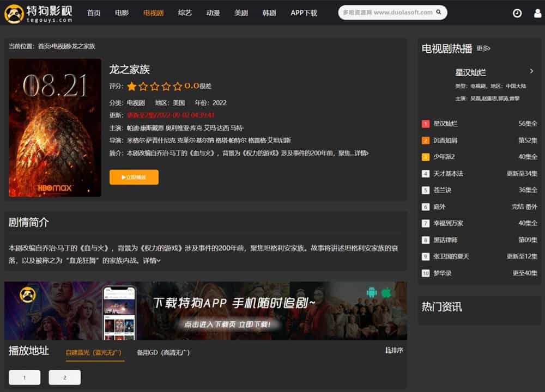This screenshot has width=545, height=392.
Task: Open 韩剧 navigation item
Action: coord(269,13)
